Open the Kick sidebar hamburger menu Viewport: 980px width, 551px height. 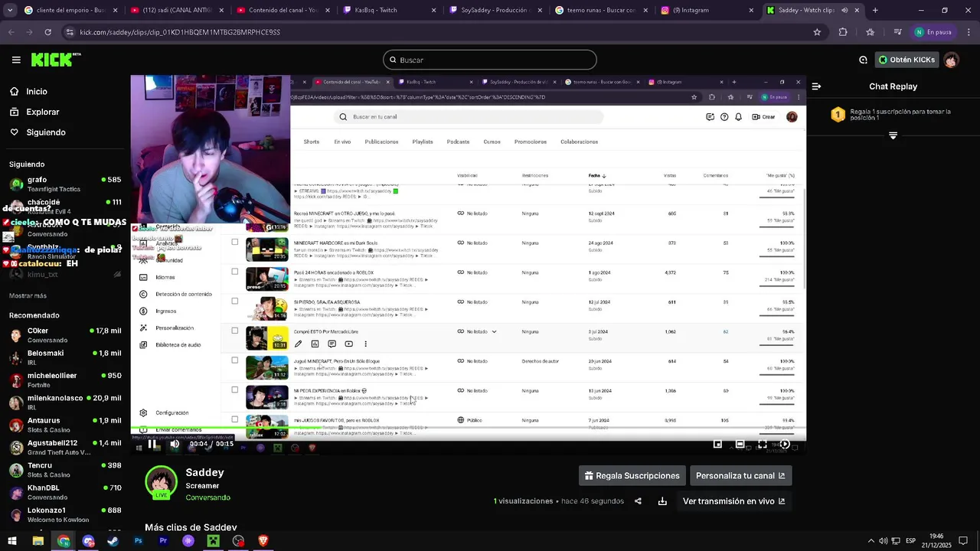(16, 60)
